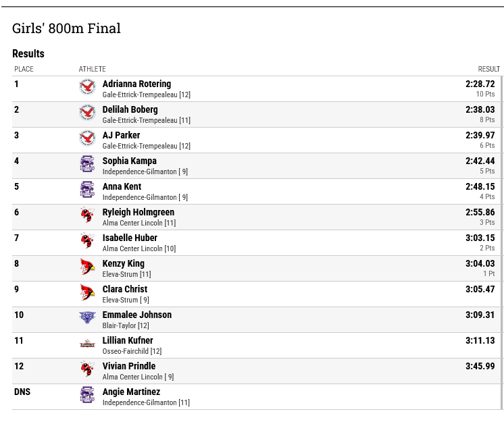Click Gale-Ettrick-Trempealeau logo beside Adrianna Rotering

87,86
